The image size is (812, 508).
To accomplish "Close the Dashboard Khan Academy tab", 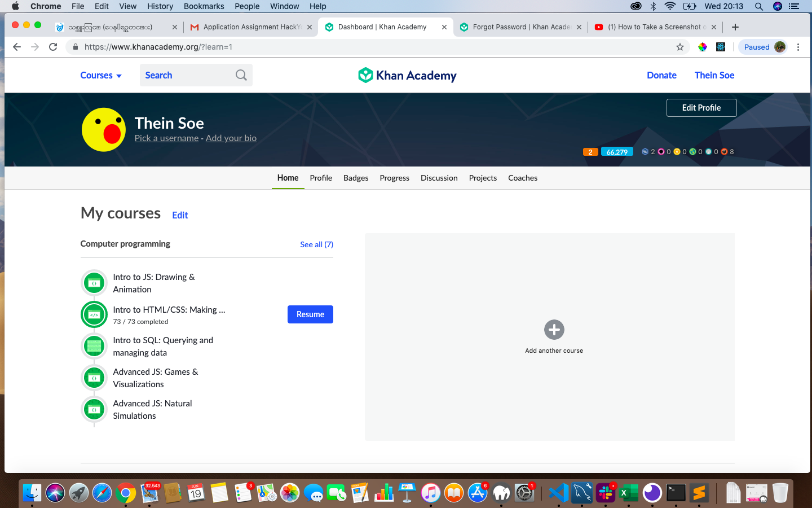I will click(x=444, y=27).
